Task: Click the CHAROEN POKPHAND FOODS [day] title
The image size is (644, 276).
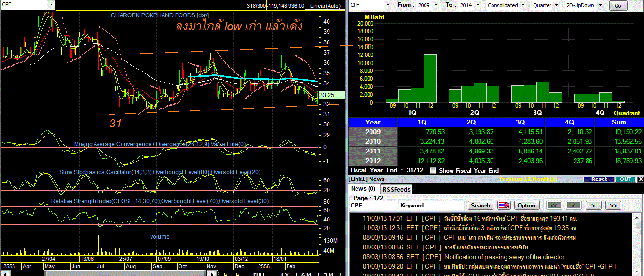Action: 160,15
